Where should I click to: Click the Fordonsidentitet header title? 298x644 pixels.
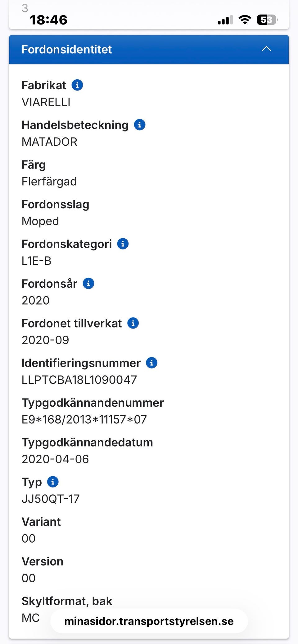(67, 50)
